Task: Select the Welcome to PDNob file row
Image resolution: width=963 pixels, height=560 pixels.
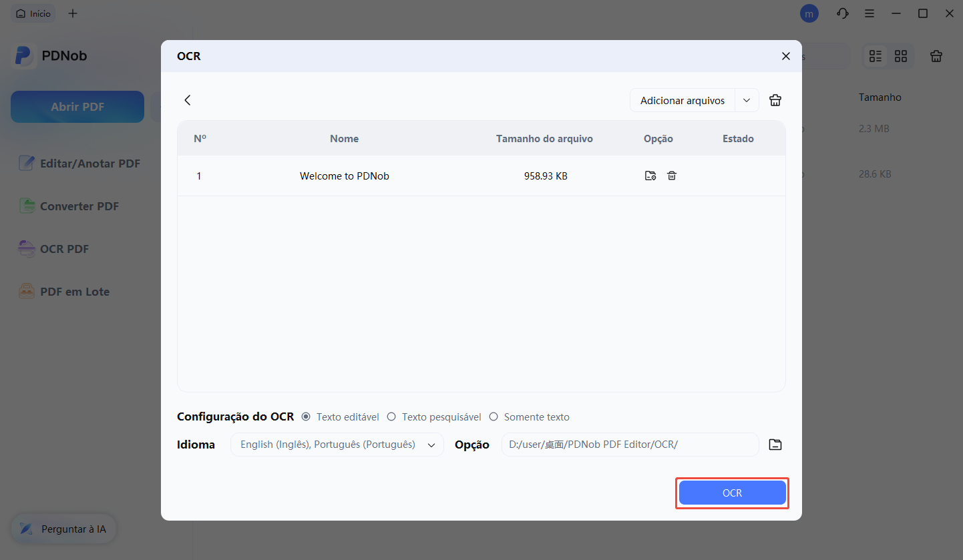Action: [x=345, y=176]
